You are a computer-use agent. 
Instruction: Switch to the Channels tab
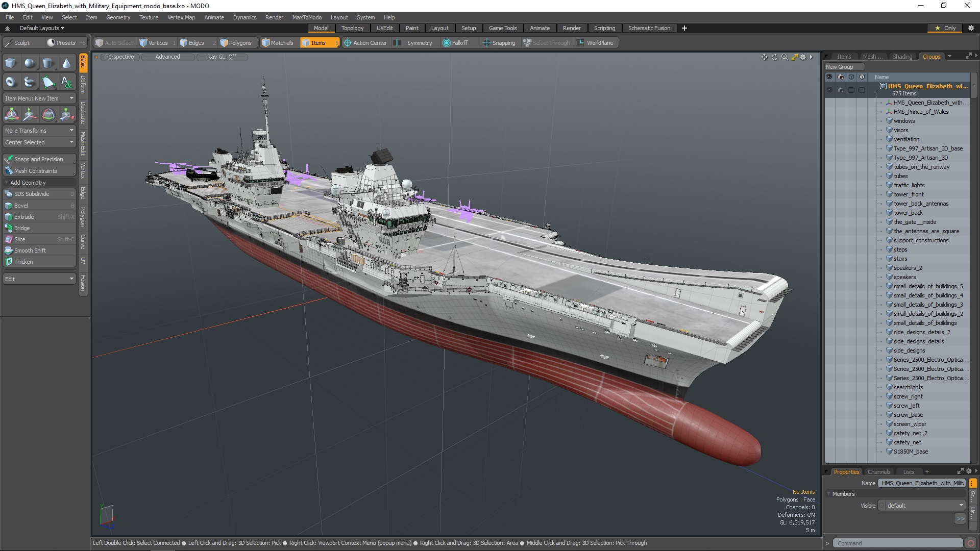coord(878,472)
